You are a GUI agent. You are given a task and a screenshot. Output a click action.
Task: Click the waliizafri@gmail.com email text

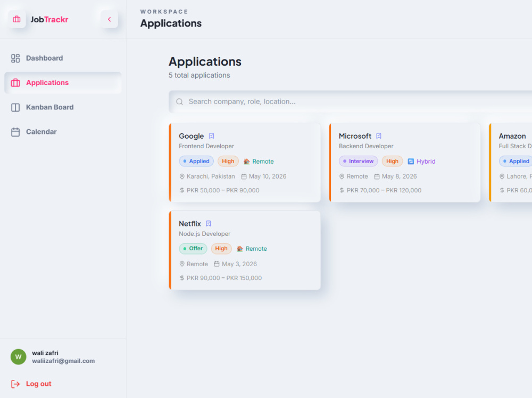[63, 361]
